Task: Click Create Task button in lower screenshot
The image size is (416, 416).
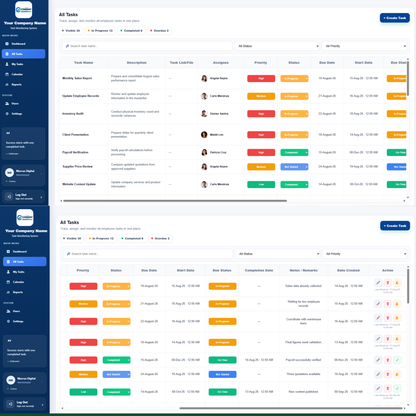Action: coord(395,226)
